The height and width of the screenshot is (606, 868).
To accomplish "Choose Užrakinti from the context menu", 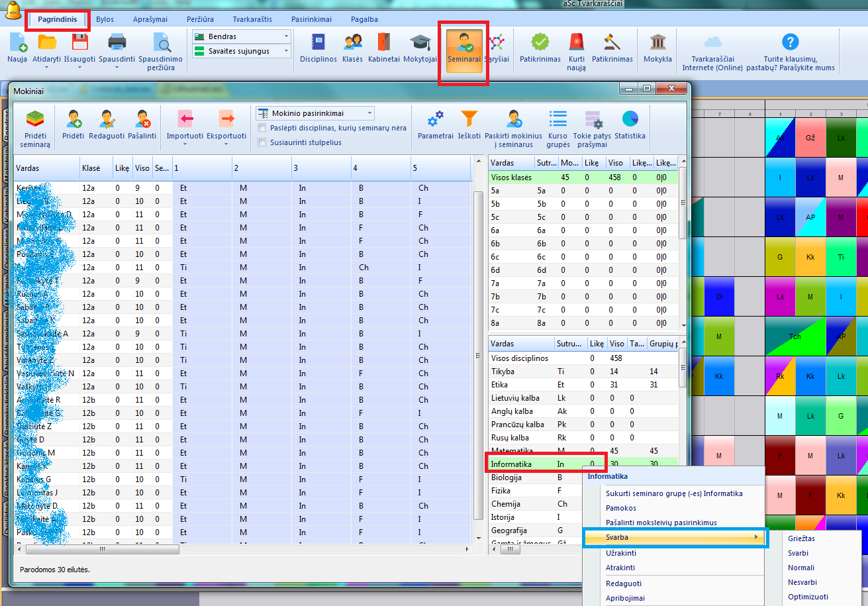I will click(620, 553).
